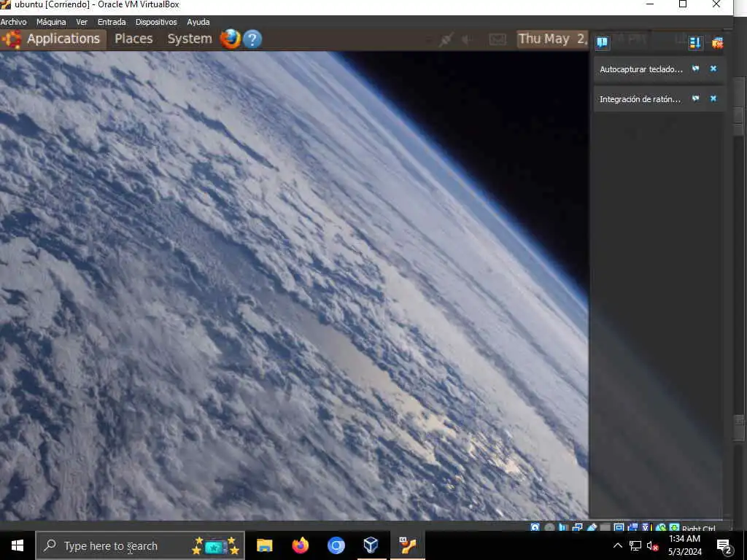Open the Autocapturar teclado notification
This screenshot has height=560, width=747.
[x=640, y=69]
